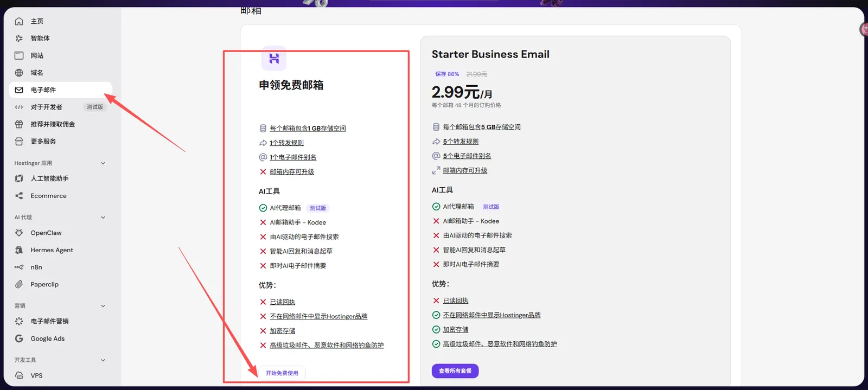The height and width of the screenshot is (390, 868).
Task: Collapse the 营销 section chevron
Action: [103, 306]
